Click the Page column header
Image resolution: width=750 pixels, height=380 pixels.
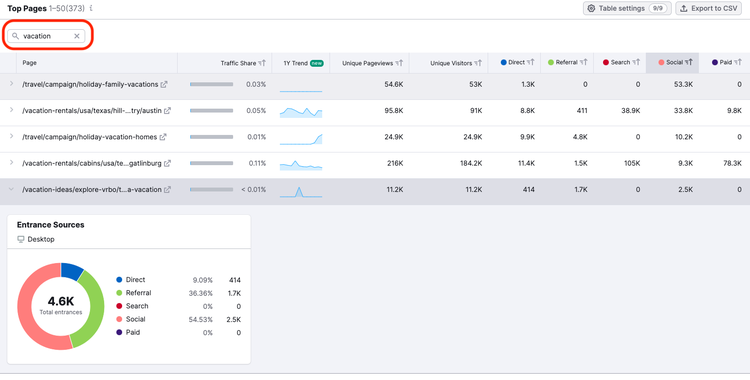pos(30,63)
